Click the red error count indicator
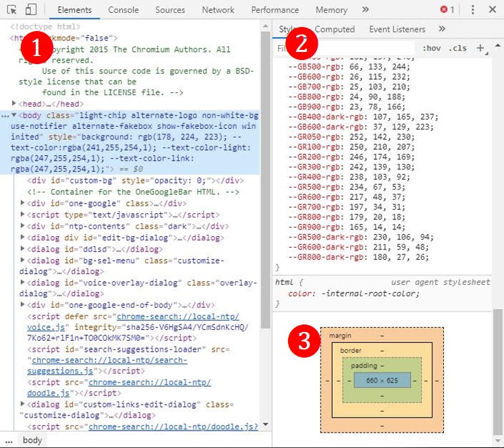Image resolution: width=504 pixels, height=448 pixels. (x=447, y=9)
